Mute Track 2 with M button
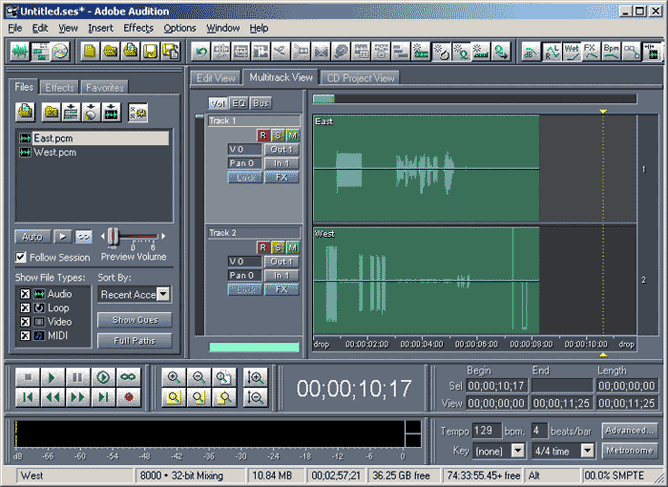 pyautogui.click(x=293, y=248)
